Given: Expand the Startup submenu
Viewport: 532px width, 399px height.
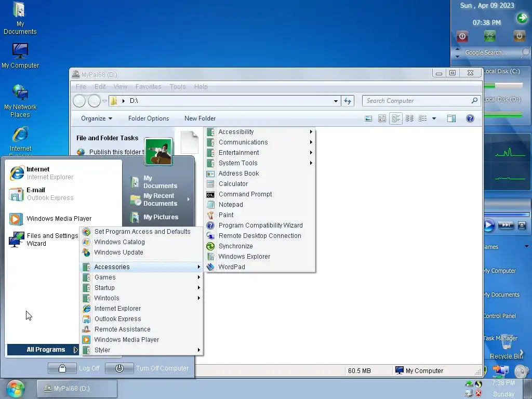Looking at the screenshot, I should (141, 288).
